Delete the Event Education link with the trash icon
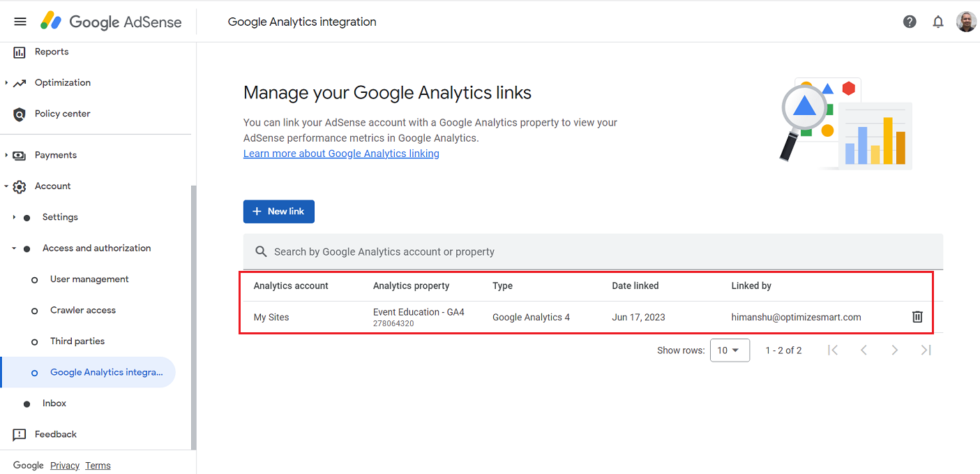980x474 pixels. point(917,316)
